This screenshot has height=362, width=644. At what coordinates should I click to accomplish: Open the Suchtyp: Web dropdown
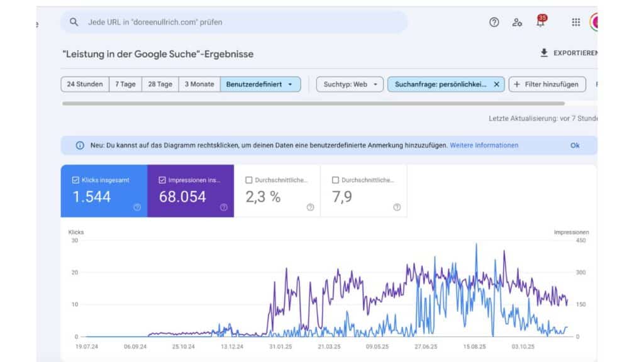(x=350, y=84)
